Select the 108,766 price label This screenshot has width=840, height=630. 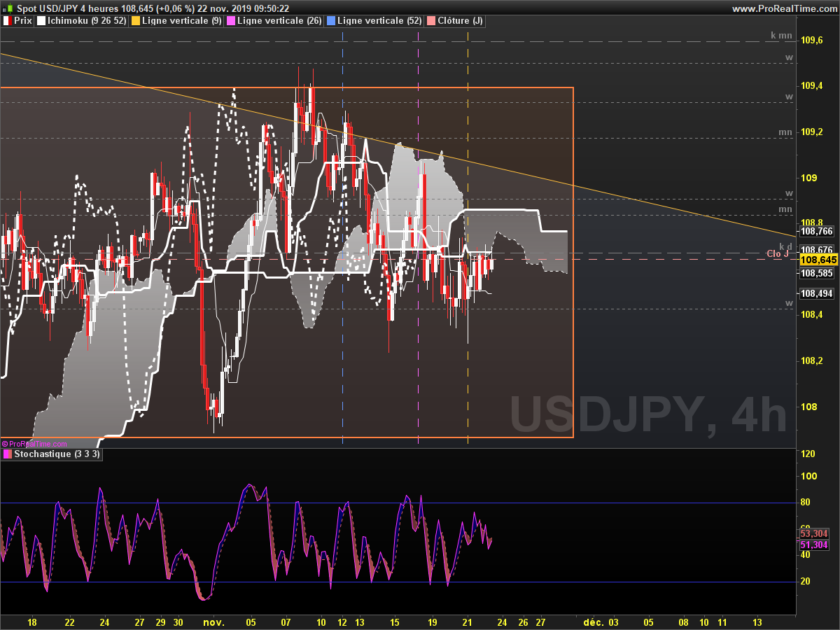(x=817, y=232)
